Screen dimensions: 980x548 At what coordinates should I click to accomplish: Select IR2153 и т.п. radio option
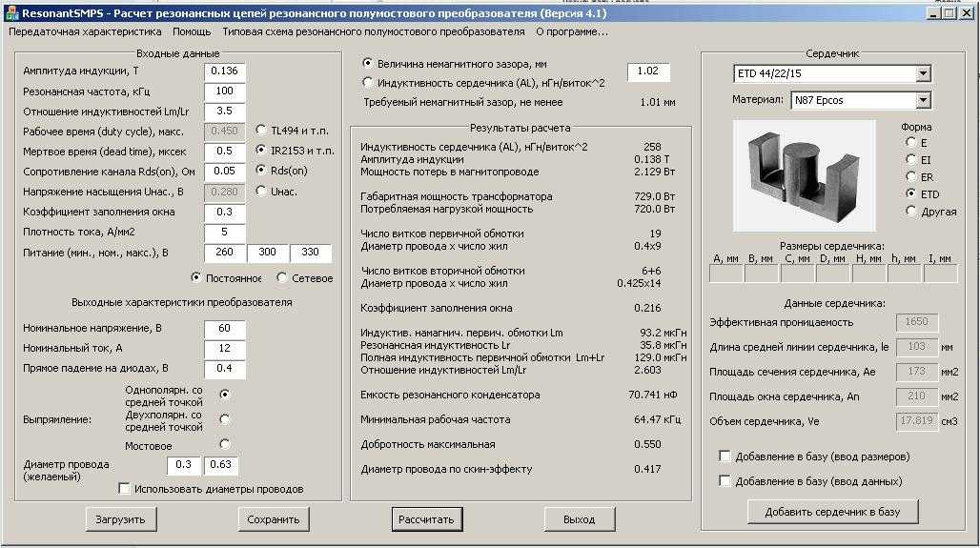tap(260, 150)
